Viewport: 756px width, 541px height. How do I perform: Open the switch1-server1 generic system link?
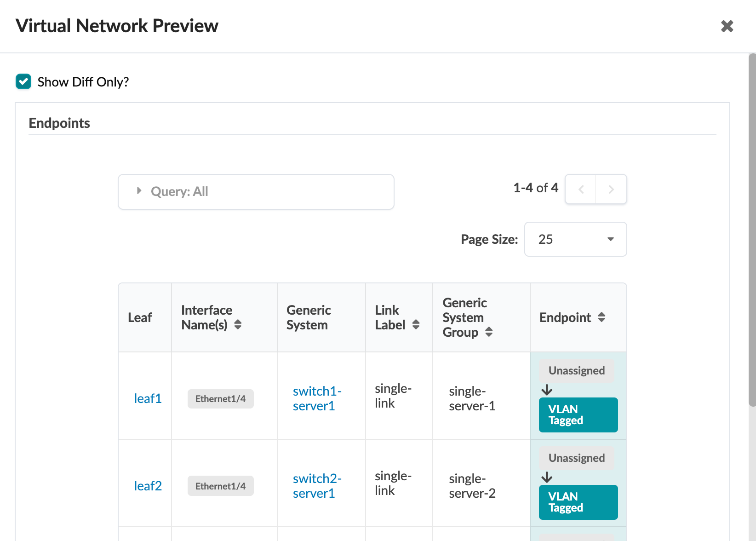click(317, 398)
